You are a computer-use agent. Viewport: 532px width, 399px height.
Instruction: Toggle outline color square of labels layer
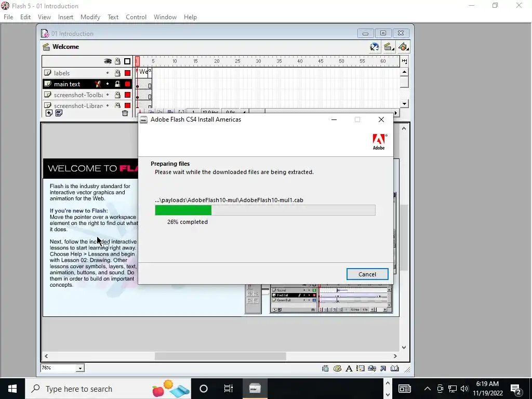click(128, 73)
